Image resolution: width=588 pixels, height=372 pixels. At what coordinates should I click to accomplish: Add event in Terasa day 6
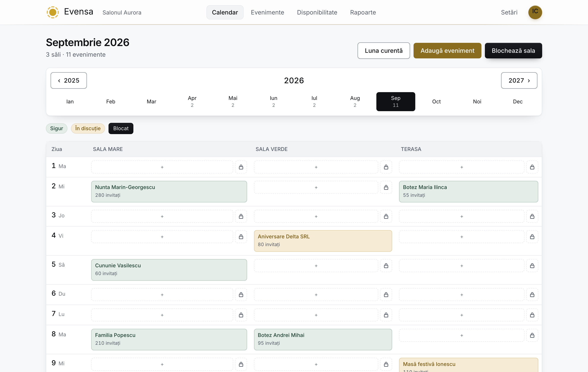pos(462,295)
